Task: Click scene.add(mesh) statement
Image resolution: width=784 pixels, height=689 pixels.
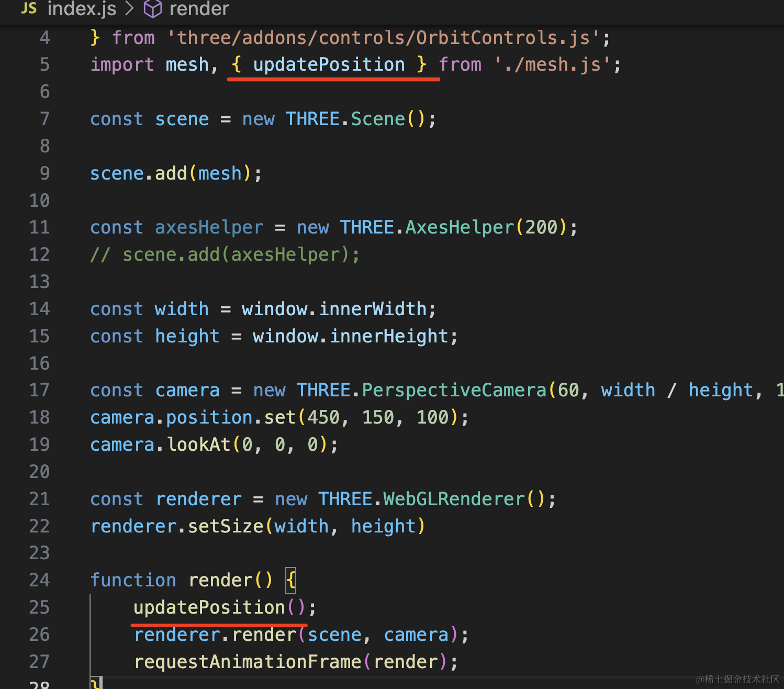Action: [176, 173]
